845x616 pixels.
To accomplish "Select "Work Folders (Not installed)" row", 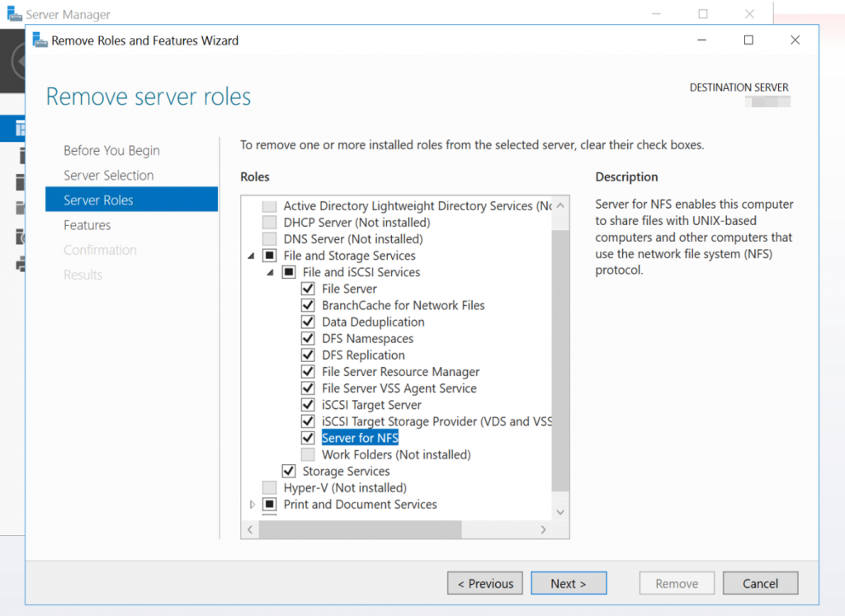I will [396, 454].
